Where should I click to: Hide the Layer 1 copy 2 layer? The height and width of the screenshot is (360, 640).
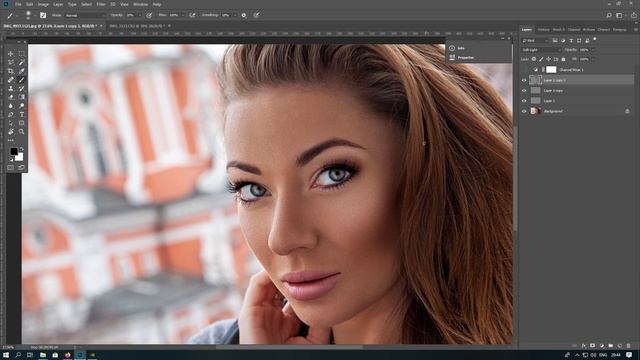click(x=524, y=80)
